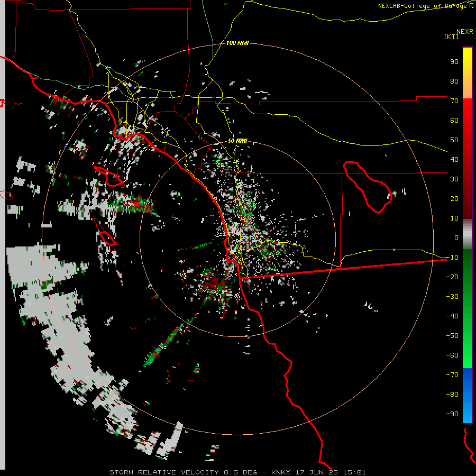Click the "-50" scale value
Image resolution: width=476 pixels, height=476 pixels.
[452, 336]
